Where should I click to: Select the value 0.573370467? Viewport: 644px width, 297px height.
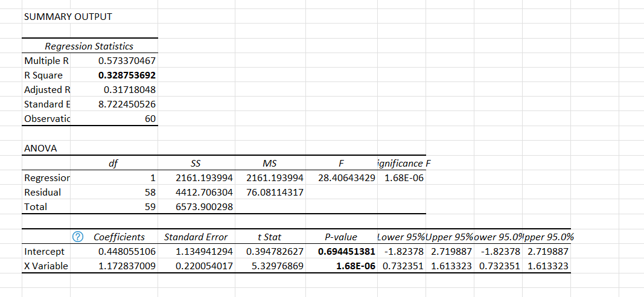pos(127,61)
